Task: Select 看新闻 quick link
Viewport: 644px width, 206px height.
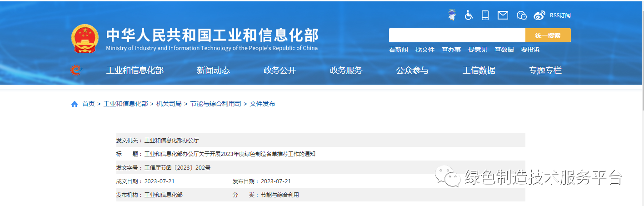Action: [x=399, y=50]
